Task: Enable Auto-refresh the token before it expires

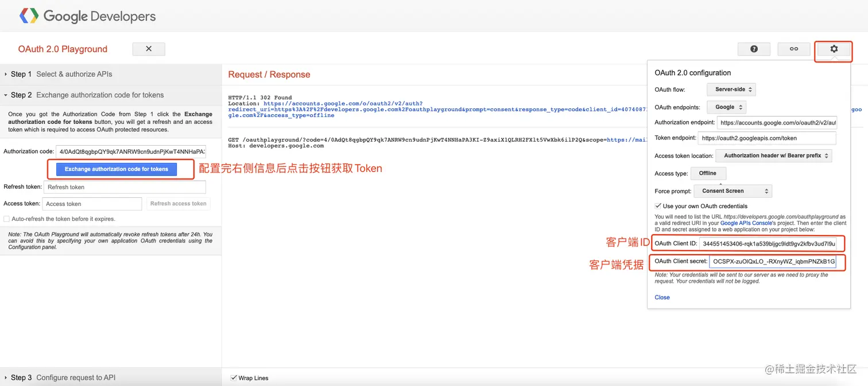Action: pos(7,219)
